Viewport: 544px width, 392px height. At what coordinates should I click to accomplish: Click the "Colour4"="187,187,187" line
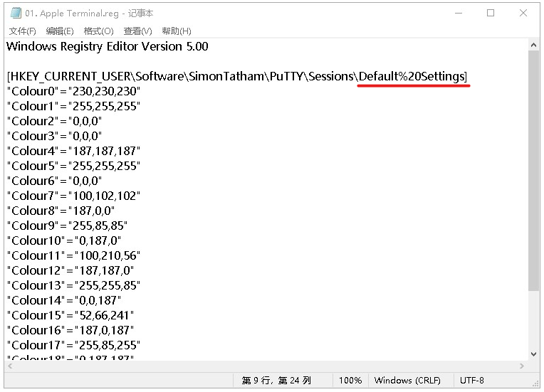[x=73, y=151]
